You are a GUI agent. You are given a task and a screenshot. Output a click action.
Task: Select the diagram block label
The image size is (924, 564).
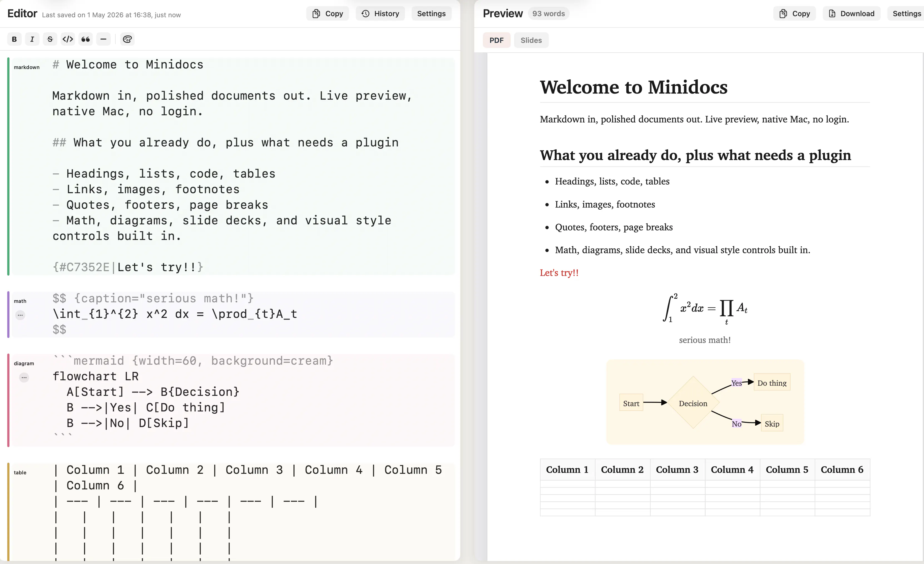click(24, 363)
